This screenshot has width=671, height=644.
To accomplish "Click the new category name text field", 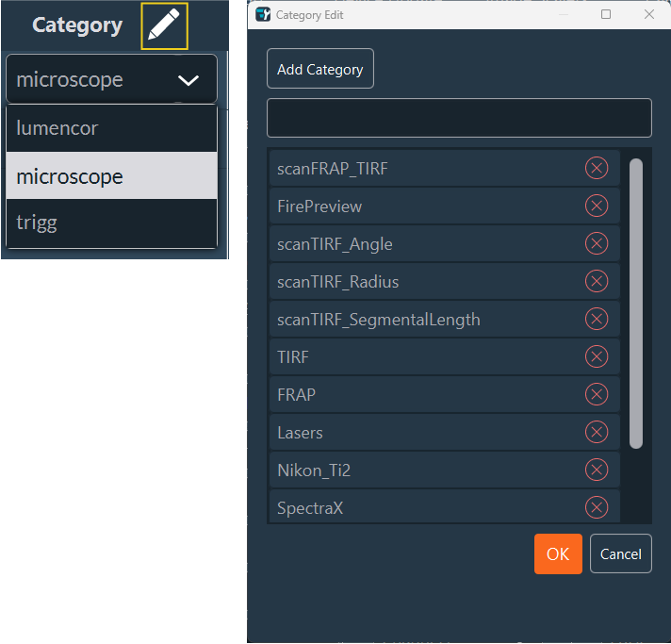I will point(459,118).
